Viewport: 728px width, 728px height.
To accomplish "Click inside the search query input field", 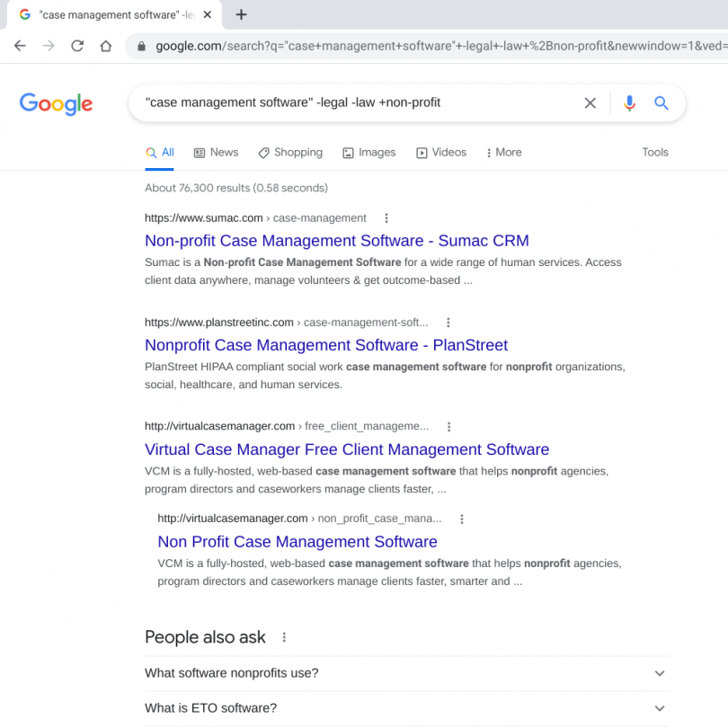I will click(360, 102).
